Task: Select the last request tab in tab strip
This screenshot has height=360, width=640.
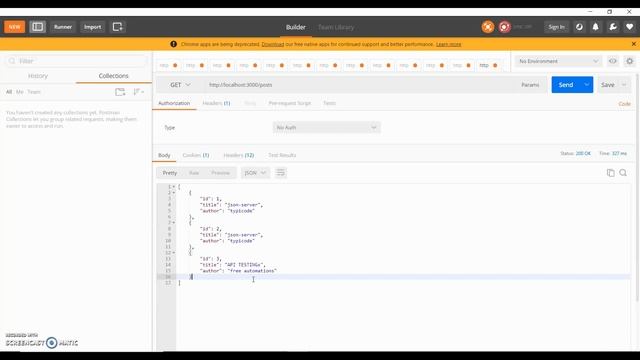Action: 489,65
